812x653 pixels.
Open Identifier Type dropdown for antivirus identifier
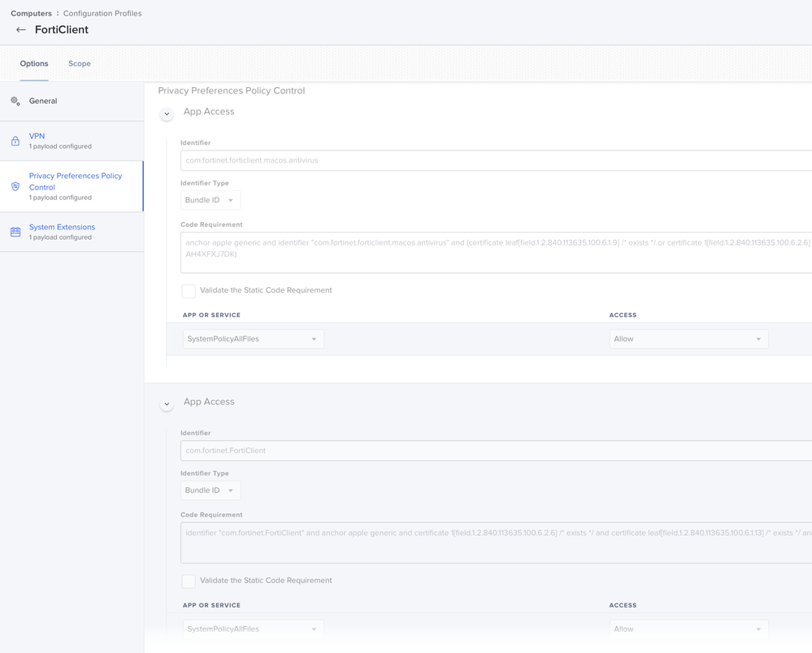(211, 200)
